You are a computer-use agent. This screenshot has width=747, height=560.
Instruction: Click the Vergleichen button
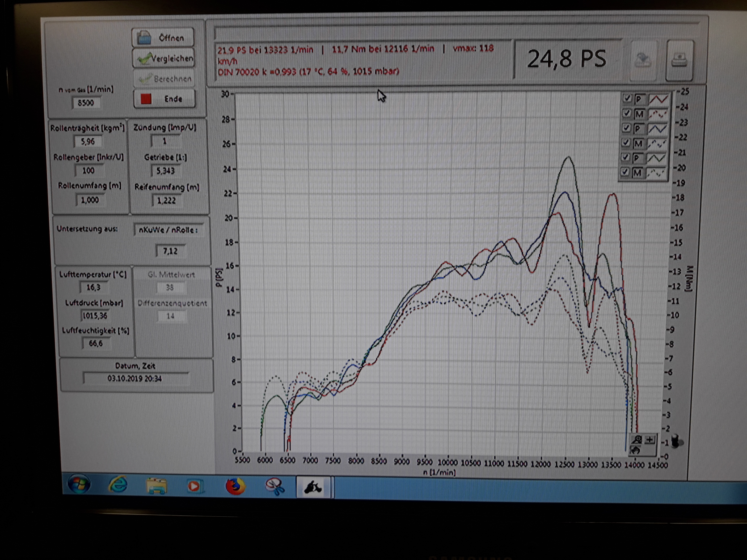pyautogui.click(x=164, y=58)
